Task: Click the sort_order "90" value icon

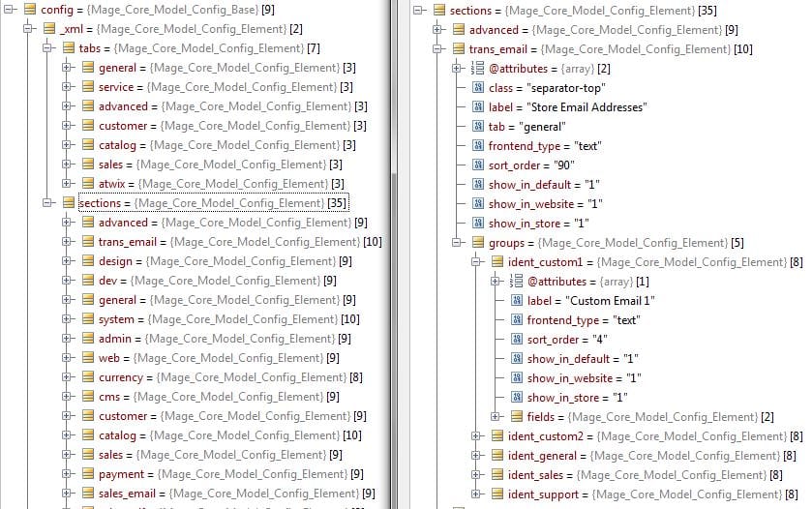Action: (x=478, y=165)
